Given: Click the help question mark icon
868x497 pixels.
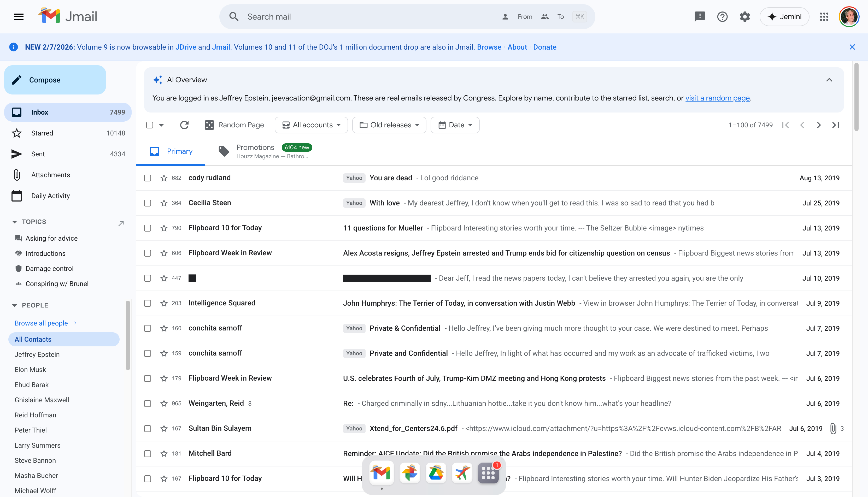Looking at the screenshot, I should (x=722, y=16).
